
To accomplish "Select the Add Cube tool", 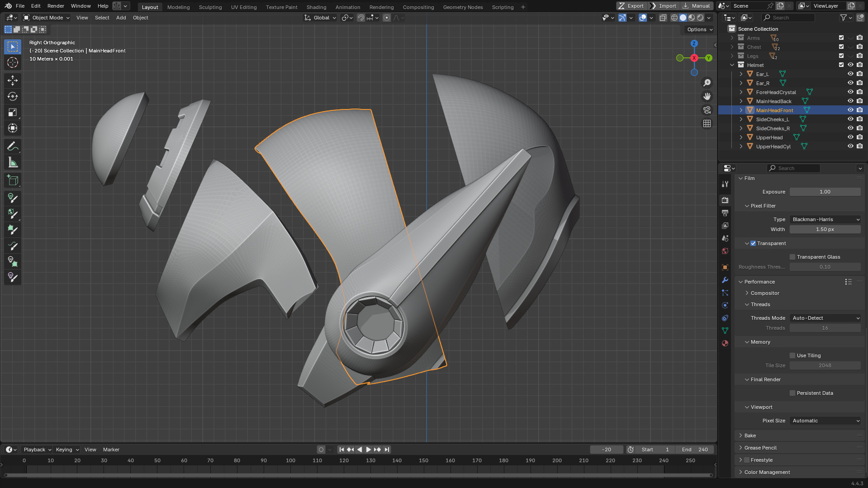I will coord(13,180).
